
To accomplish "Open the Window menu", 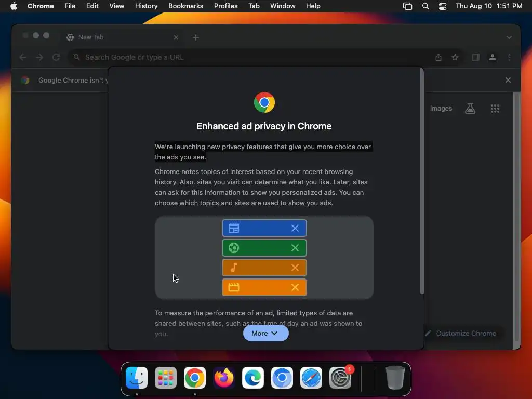I will click(x=283, y=6).
